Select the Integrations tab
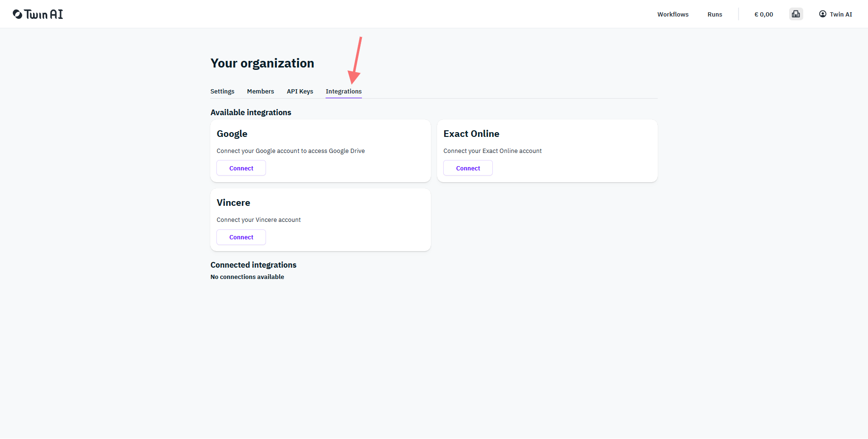This screenshot has height=439, width=868. pyautogui.click(x=344, y=92)
